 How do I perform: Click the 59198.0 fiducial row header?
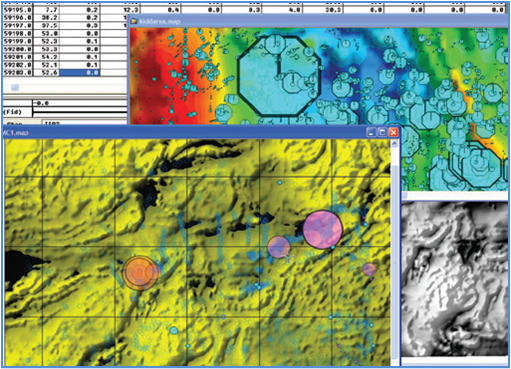tap(18, 33)
